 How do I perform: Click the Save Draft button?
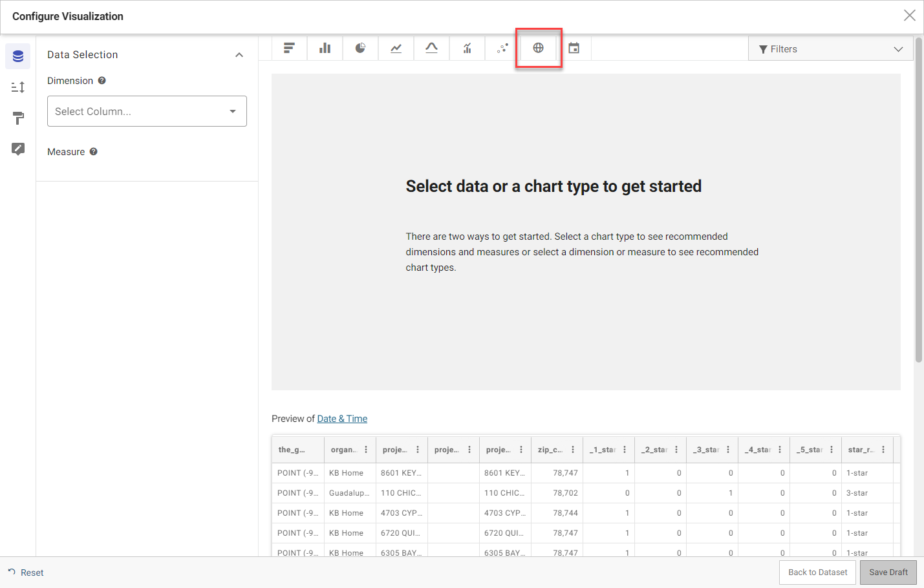pyautogui.click(x=888, y=572)
